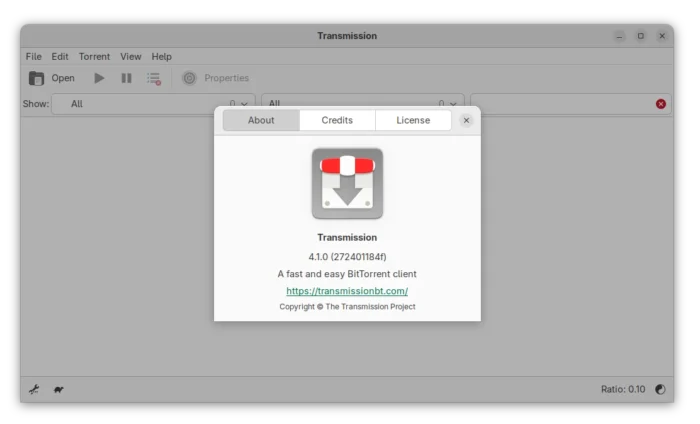Switch to the About tab
Image resolution: width=700 pixels, height=424 pixels.
coord(261,121)
